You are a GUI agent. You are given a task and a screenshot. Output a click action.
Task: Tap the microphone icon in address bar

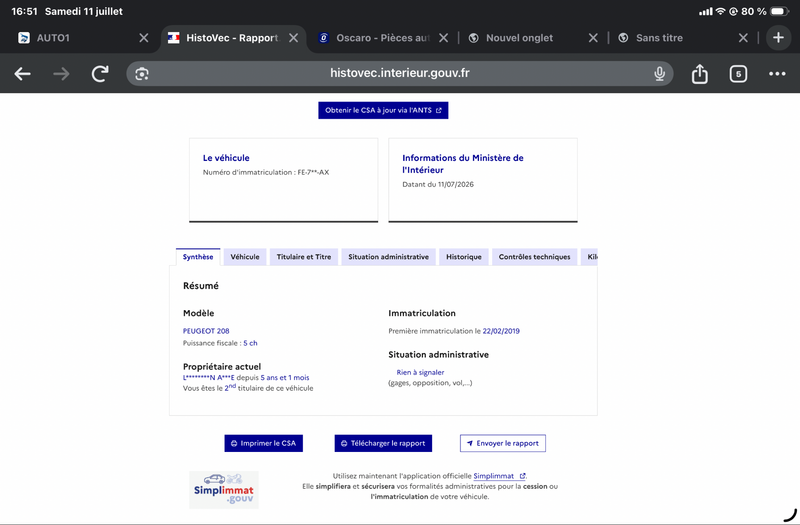660,74
